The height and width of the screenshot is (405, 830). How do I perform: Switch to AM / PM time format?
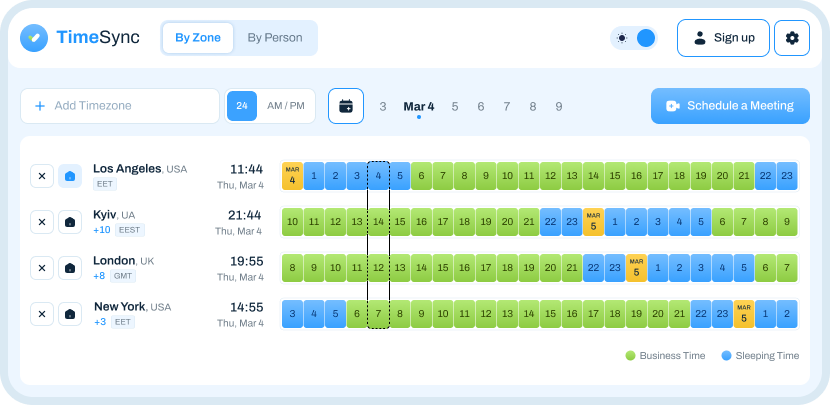point(286,106)
